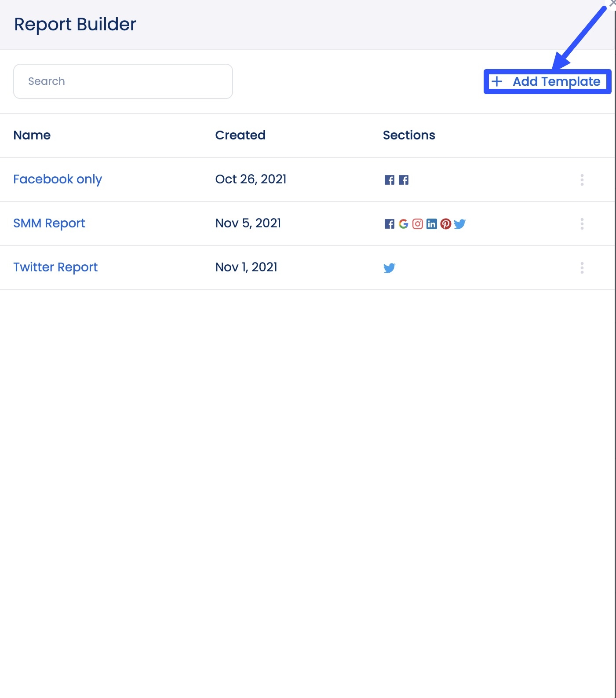Click the Nov 1, 2021 date cell
Image resolution: width=616 pixels, height=698 pixels.
[x=247, y=267]
